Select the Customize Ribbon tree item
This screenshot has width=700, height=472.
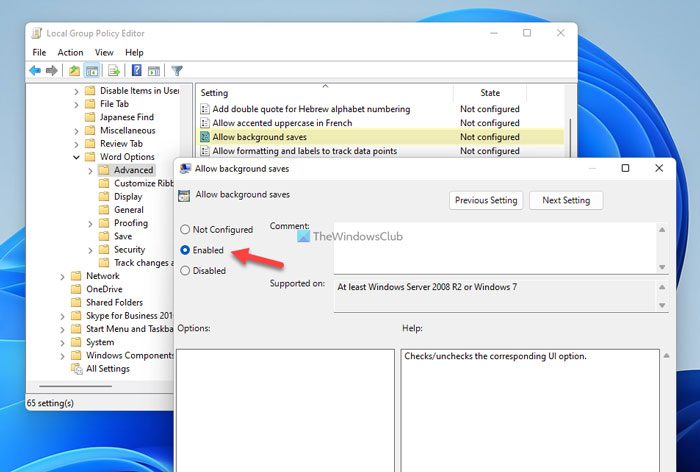tap(143, 184)
